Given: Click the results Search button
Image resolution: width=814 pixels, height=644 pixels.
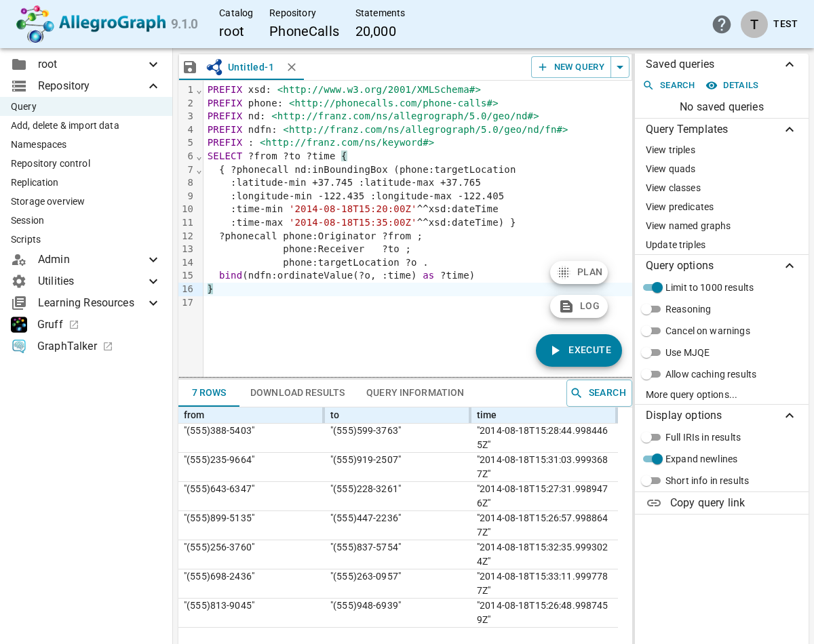Looking at the screenshot, I should coord(599,393).
